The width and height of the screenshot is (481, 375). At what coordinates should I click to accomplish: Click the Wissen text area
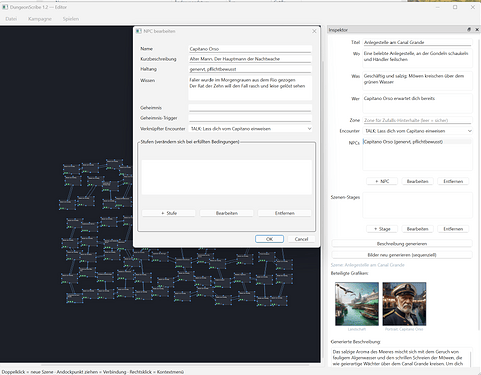[250, 88]
